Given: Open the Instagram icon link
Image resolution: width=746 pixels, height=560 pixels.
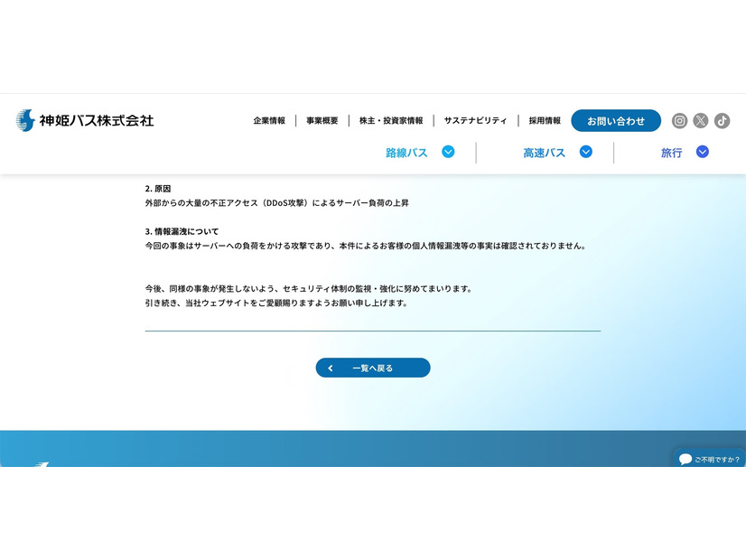Looking at the screenshot, I should pyautogui.click(x=679, y=121).
